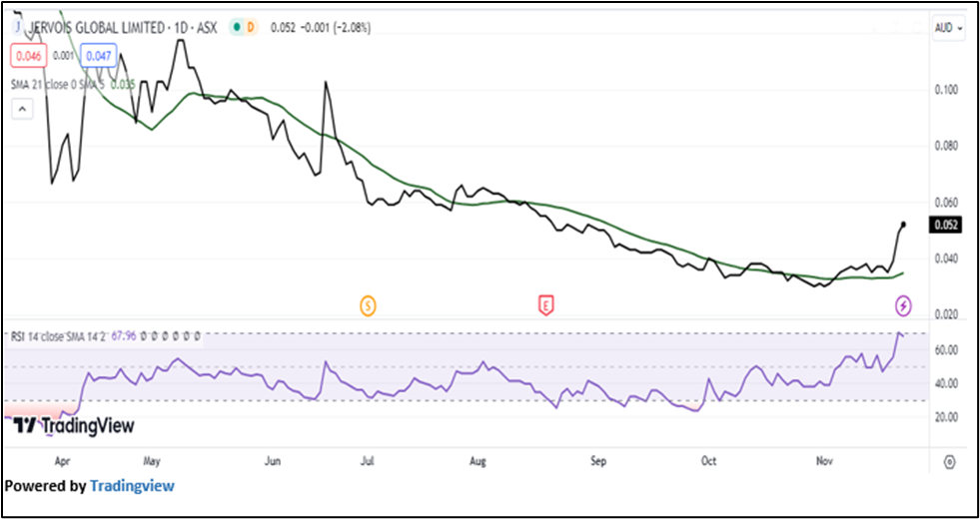Click the red 0.046 sell price box
The height and width of the screenshot is (519, 980).
click(29, 56)
